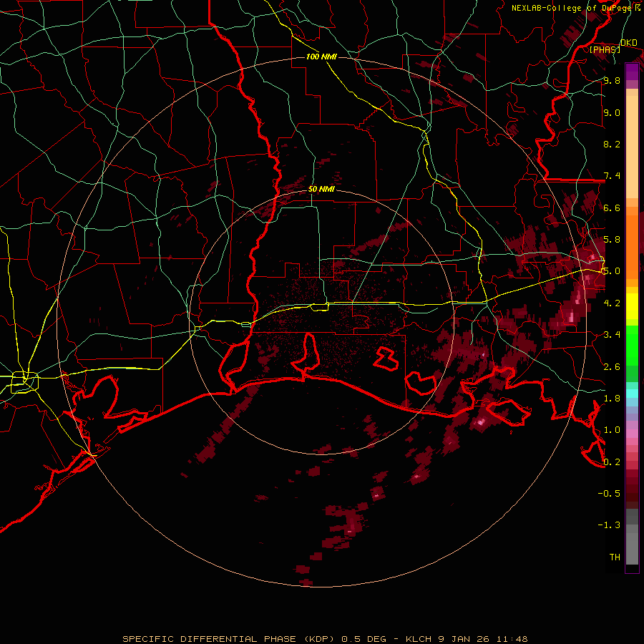Click the 5.0 scale value
Image resolution: width=644 pixels, height=644 pixels.
coord(612,271)
